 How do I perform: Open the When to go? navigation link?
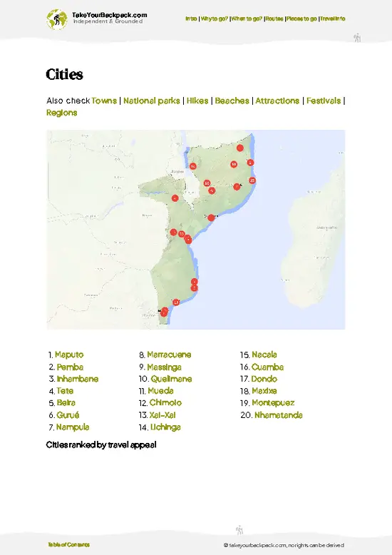click(x=247, y=19)
